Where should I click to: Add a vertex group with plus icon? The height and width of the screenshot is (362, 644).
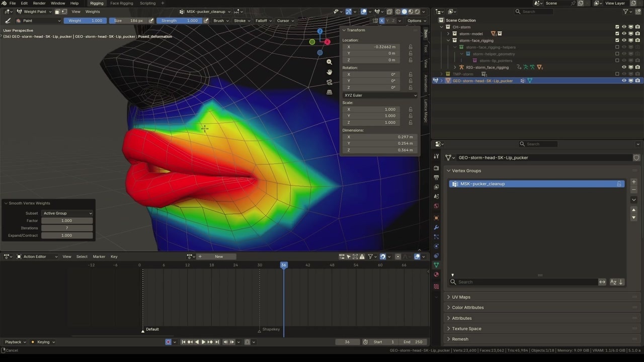[633, 182]
